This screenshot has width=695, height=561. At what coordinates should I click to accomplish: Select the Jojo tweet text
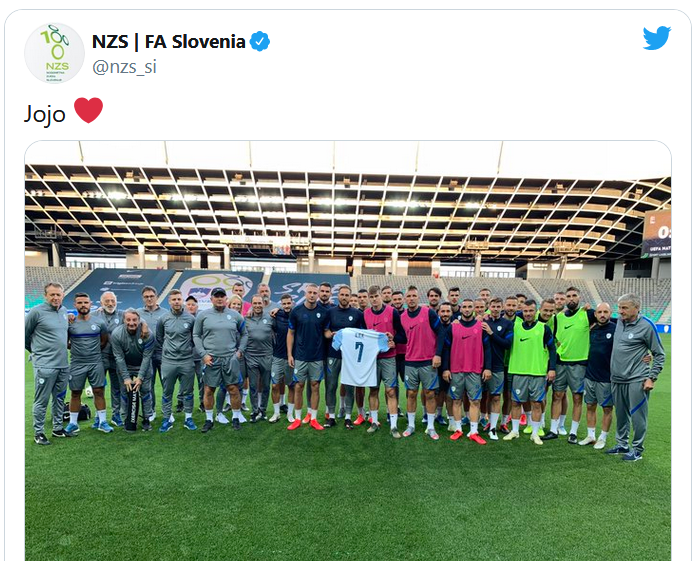(45, 114)
